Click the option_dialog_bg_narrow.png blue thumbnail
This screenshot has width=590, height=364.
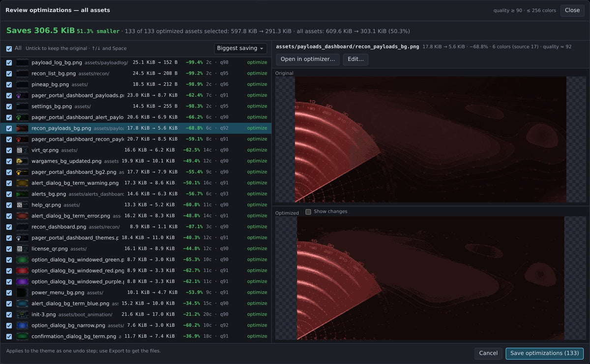pos(22,325)
